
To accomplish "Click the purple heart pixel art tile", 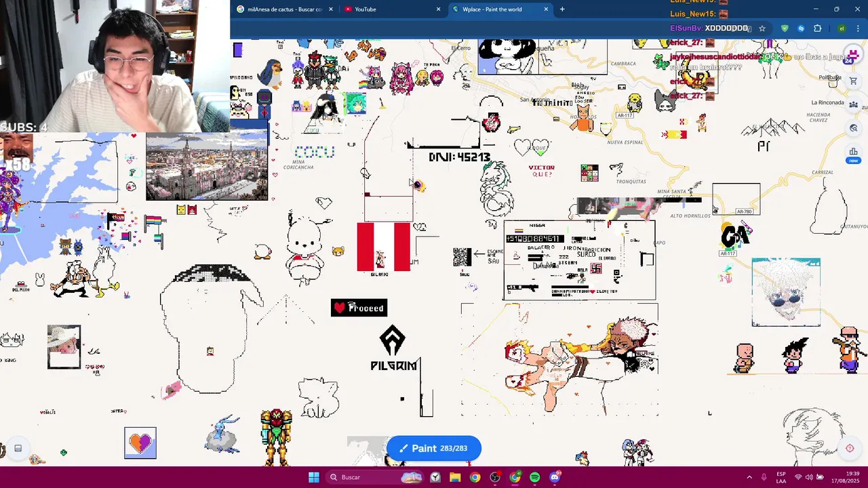I will (x=140, y=443).
